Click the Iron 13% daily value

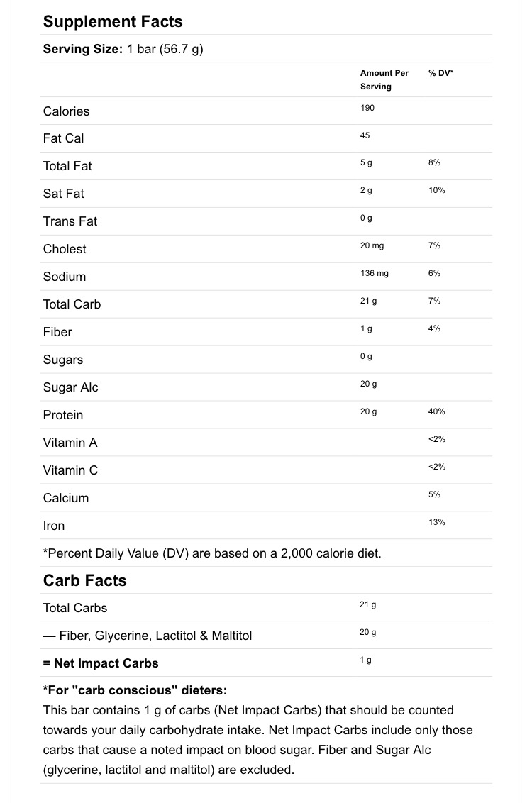437,522
